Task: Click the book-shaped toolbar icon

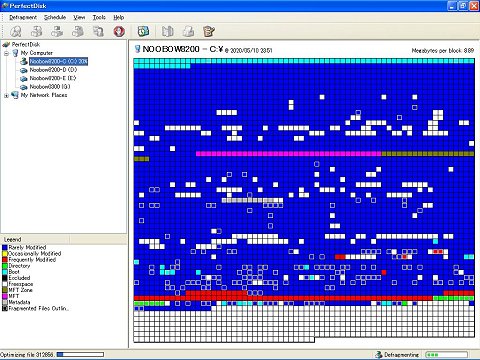Action: 168,31
